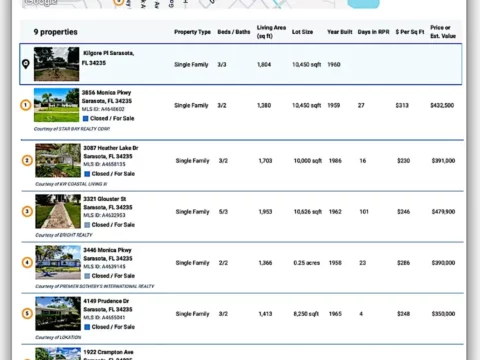Open the 3446 Monica Pkwy address link

tap(108, 254)
